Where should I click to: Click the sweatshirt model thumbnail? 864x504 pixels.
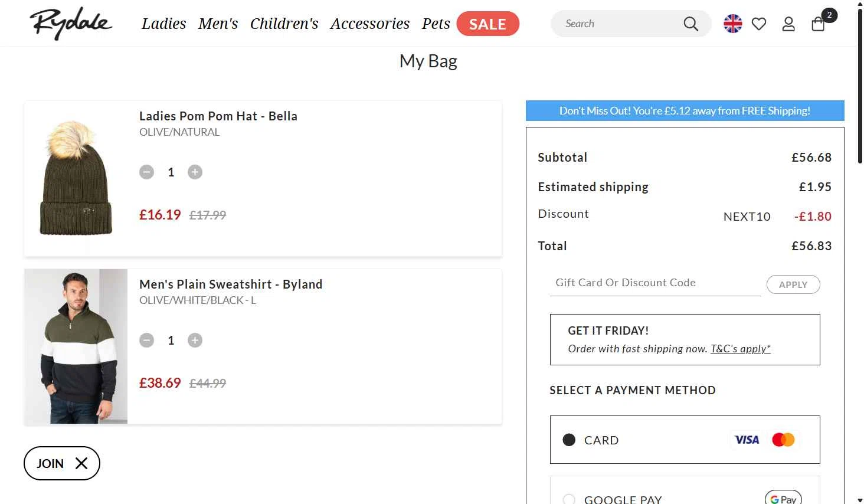click(x=76, y=346)
